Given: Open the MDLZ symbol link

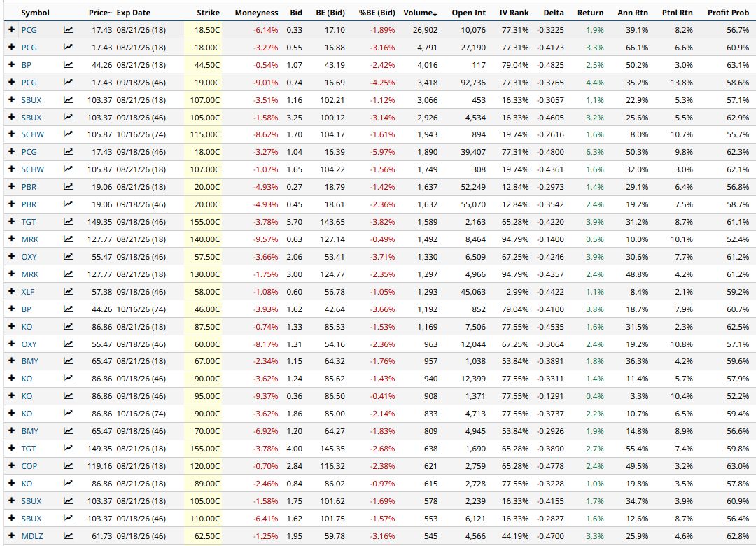Looking at the screenshot, I should [31, 536].
